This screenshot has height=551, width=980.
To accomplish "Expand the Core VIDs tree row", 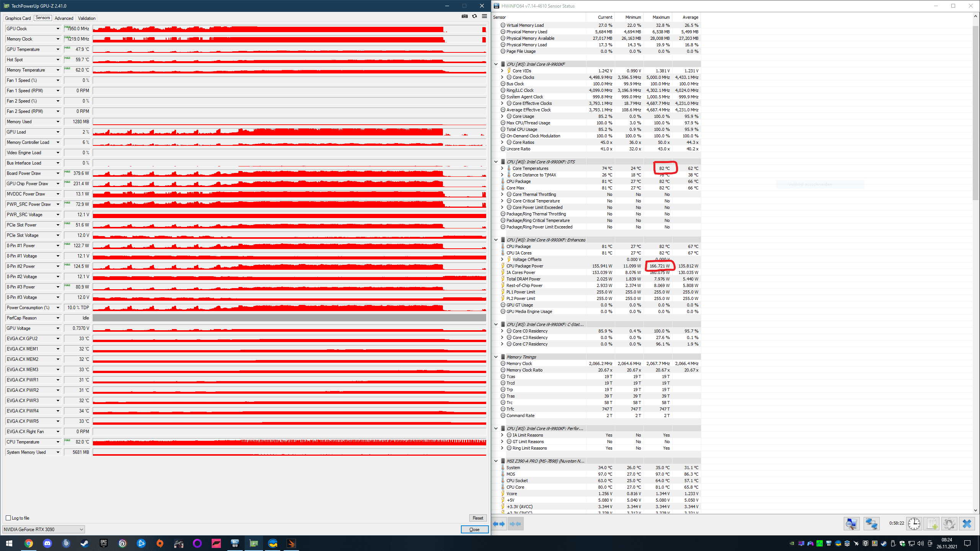I will click(502, 71).
